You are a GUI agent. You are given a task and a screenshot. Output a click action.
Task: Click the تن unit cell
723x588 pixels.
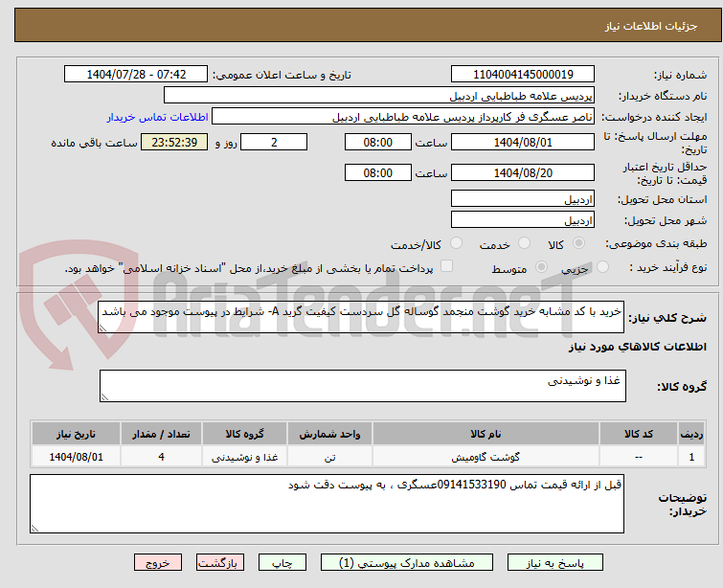(x=329, y=457)
